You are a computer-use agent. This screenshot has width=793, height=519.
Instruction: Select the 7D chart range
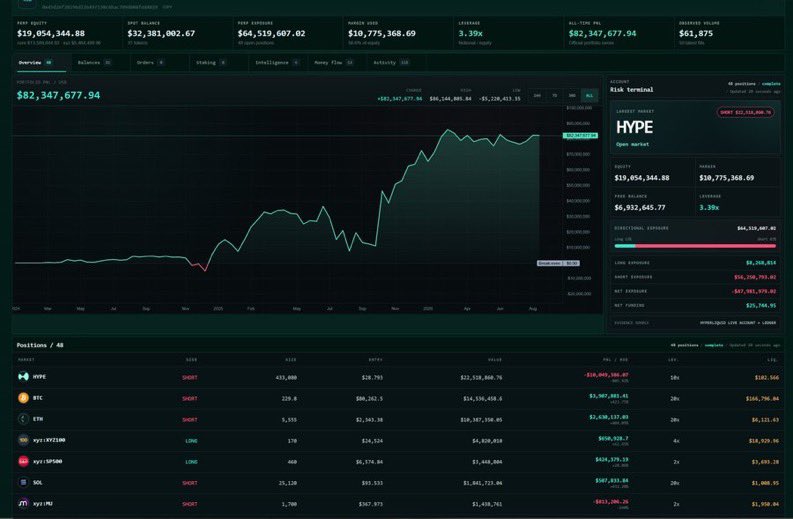click(x=554, y=95)
